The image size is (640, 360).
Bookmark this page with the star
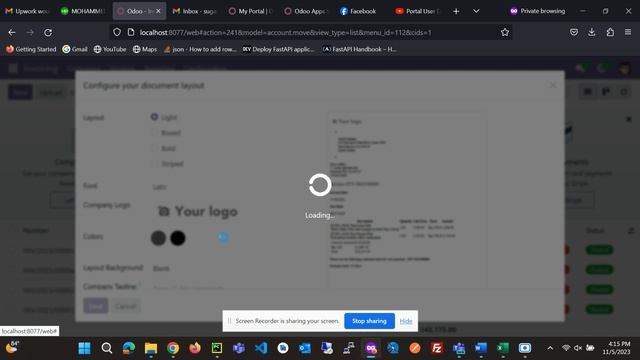(x=505, y=32)
